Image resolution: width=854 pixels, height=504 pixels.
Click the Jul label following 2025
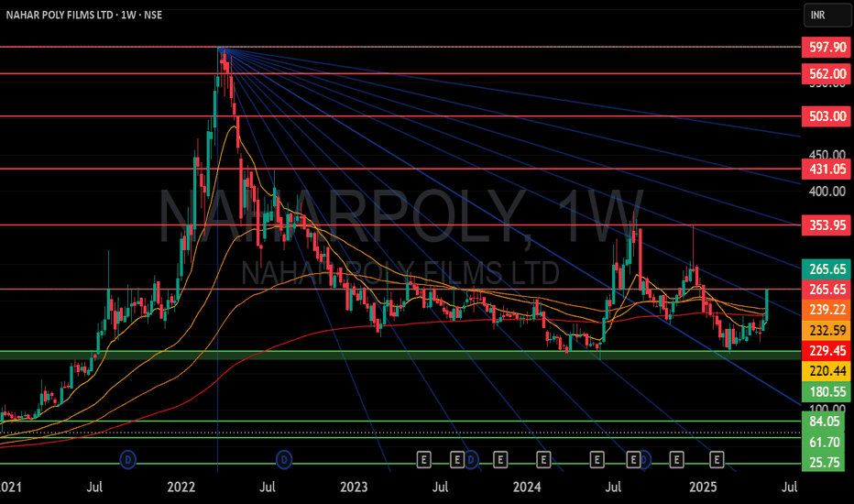coord(789,487)
